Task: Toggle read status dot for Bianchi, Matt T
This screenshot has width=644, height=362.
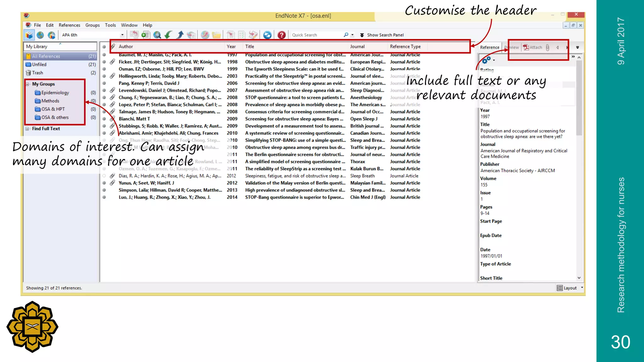Action: point(104,119)
